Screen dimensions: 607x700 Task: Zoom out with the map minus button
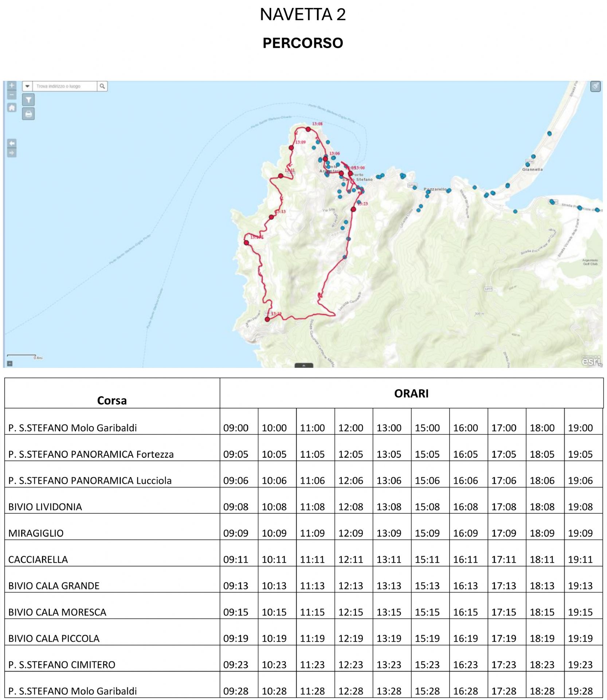(12, 95)
